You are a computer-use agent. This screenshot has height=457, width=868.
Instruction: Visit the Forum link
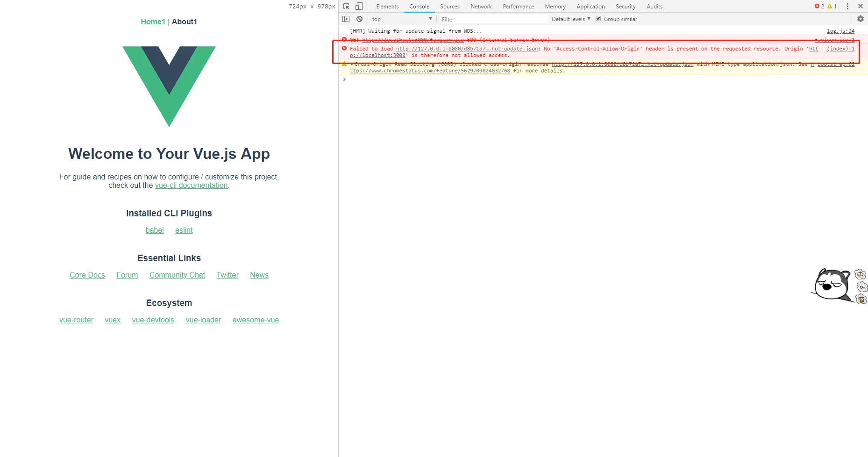[127, 275]
